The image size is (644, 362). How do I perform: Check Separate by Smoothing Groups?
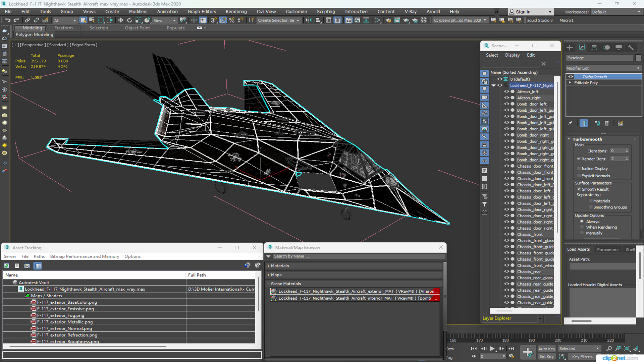tap(591, 207)
